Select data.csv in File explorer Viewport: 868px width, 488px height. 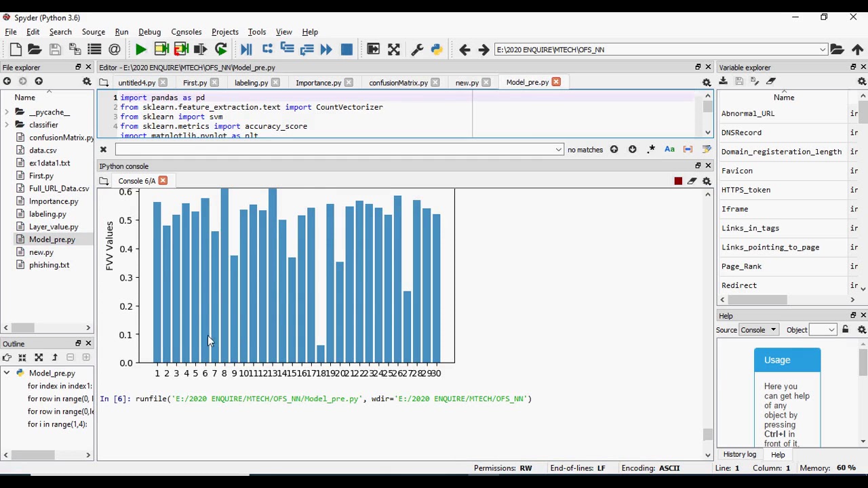[x=43, y=150]
